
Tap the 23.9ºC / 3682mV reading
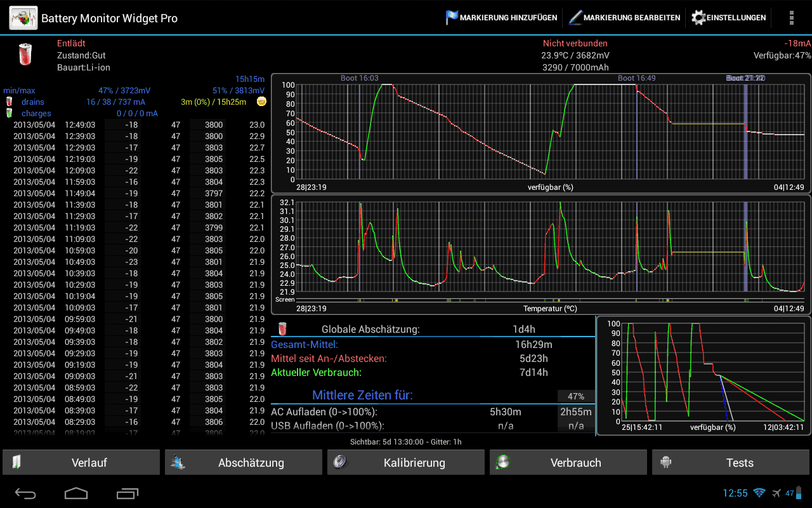575,55
